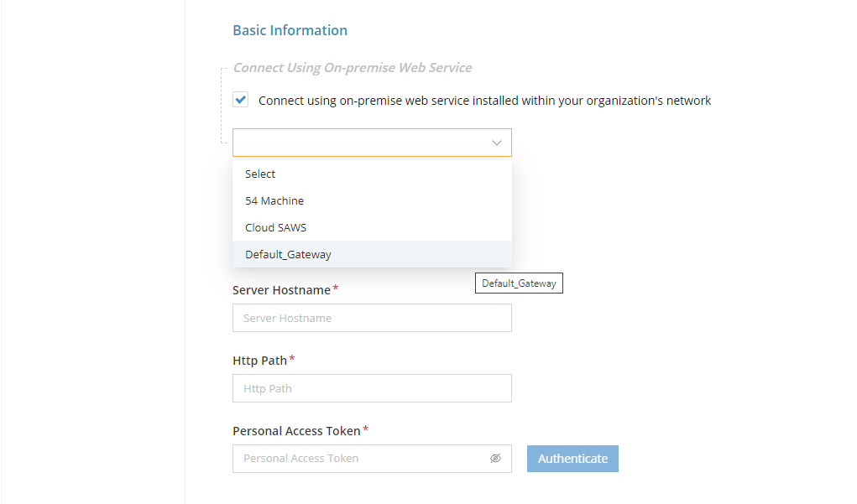
Task: Click the Basic Information heading
Action: point(290,30)
